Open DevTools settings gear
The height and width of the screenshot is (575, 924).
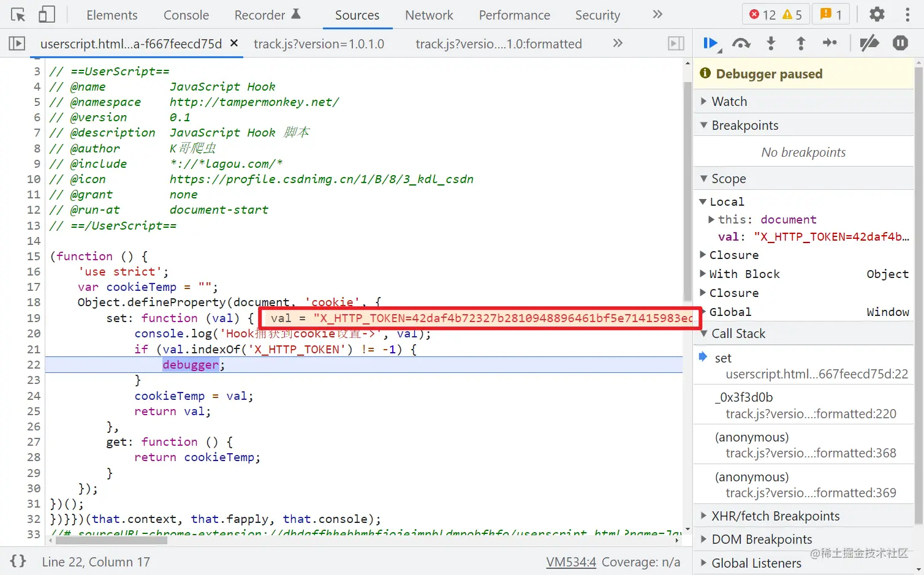click(877, 14)
